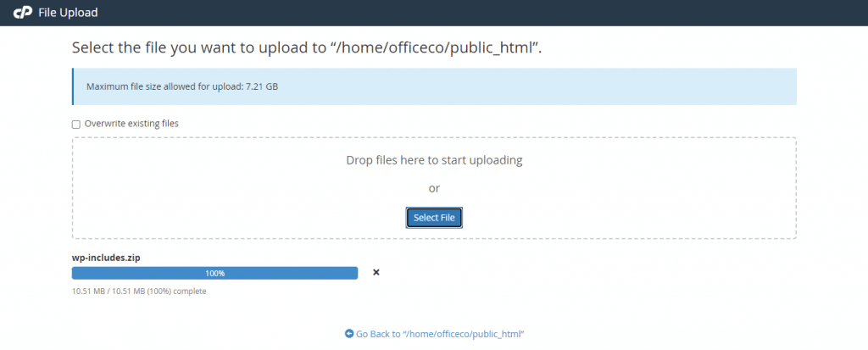Remove the wp-includes.zip upload with X
The width and height of the screenshot is (868, 350).
point(376,272)
